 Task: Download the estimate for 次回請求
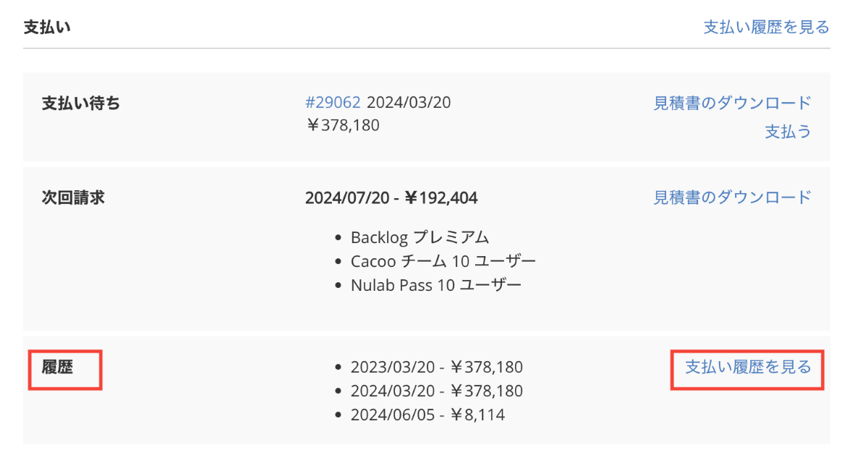pyautogui.click(x=732, y=197)
